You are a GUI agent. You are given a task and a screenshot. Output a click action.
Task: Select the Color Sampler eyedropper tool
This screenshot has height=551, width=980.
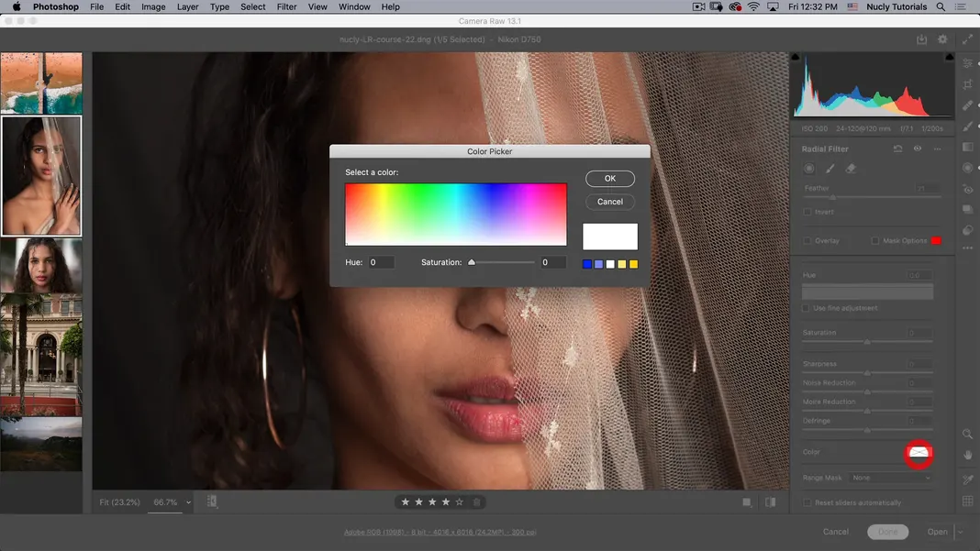[x=967, y=479]
